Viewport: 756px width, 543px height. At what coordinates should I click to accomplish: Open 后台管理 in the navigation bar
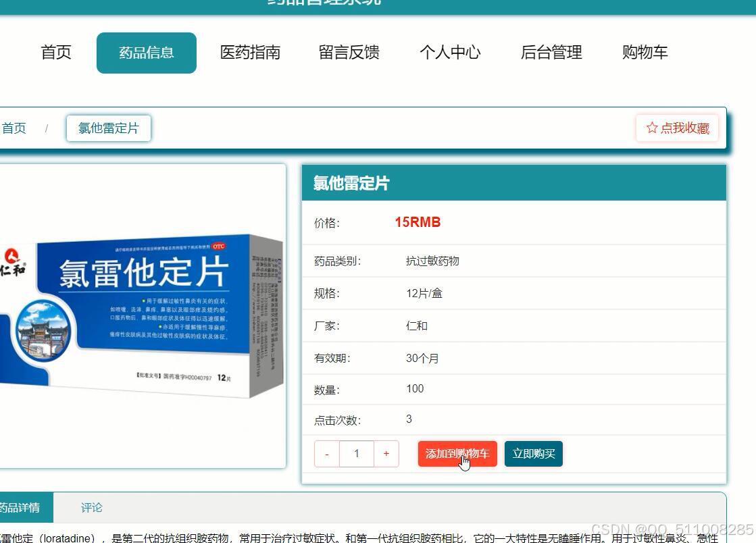pos(551,53)
